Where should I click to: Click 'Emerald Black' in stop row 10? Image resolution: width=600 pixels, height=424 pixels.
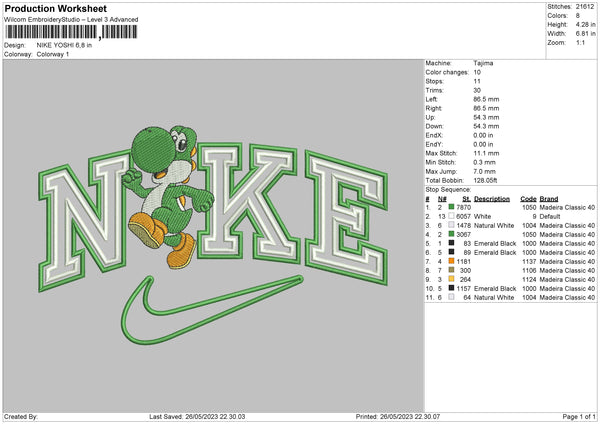[495, 289]
